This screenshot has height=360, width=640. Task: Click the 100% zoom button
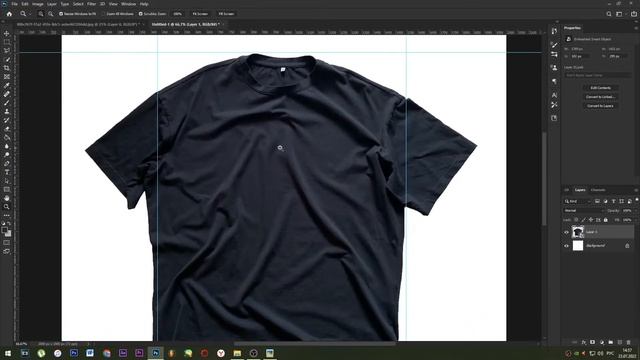[178, 14]
